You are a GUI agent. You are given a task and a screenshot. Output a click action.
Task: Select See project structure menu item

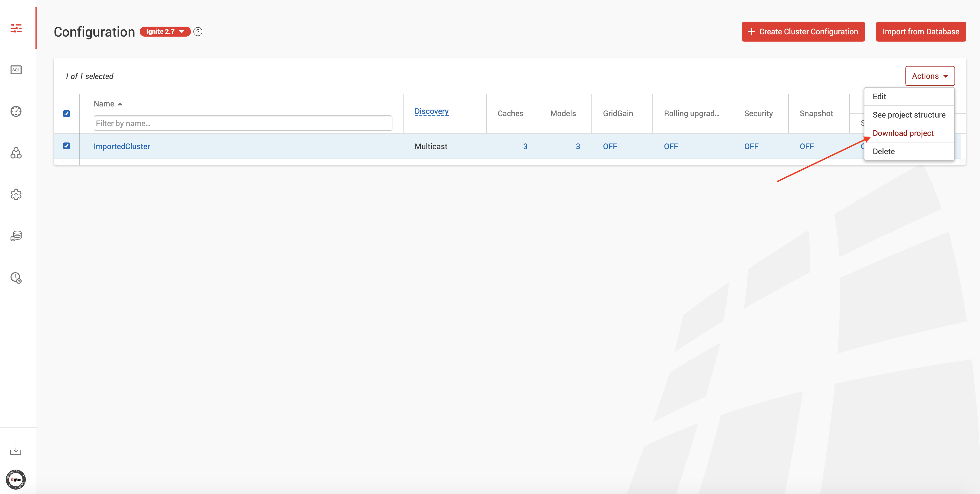point(908,115)
